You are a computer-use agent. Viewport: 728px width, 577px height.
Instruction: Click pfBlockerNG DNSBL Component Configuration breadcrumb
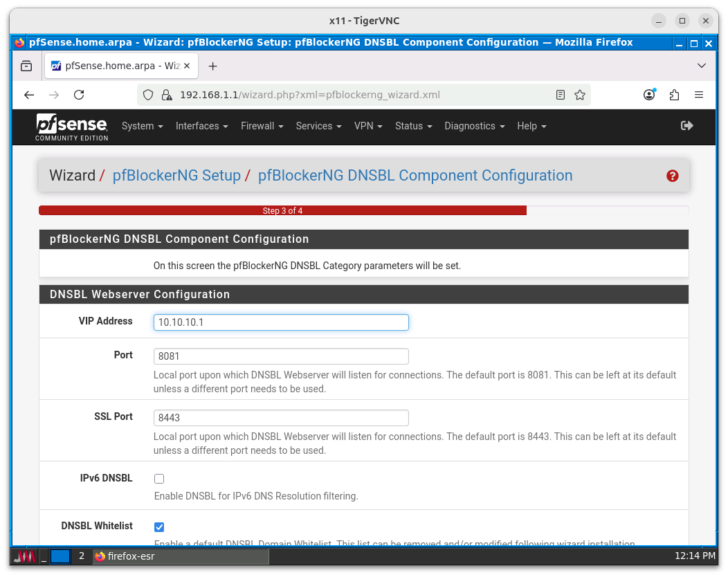(x=415, y=176)
